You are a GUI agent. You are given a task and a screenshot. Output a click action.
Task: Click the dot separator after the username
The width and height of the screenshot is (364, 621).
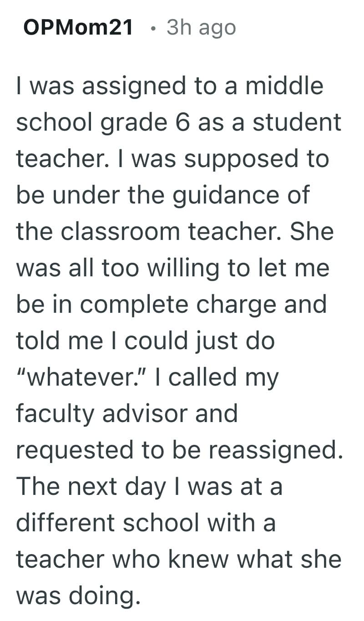click(155, 28)
